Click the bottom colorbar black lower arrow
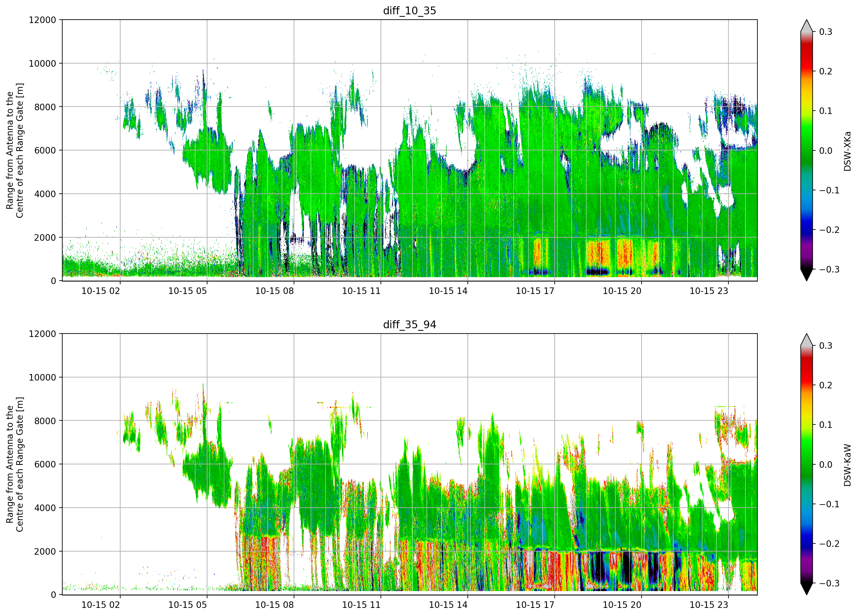 coord(807,589)
